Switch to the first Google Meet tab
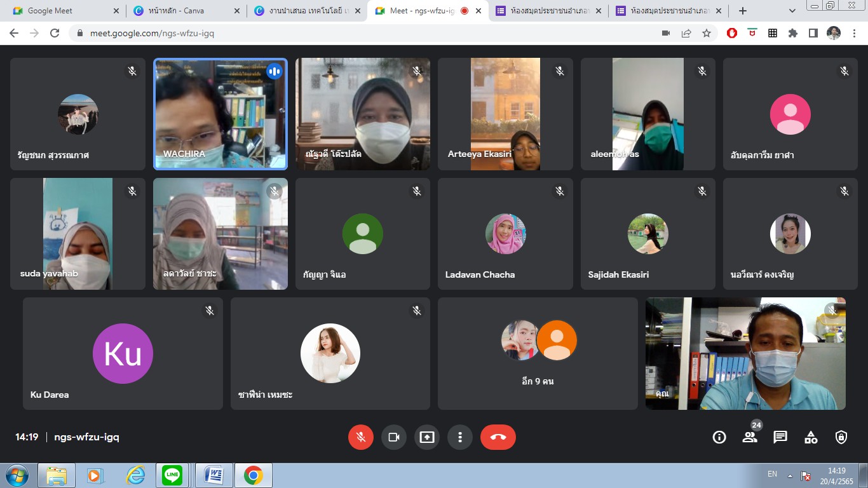The width and height of the screenshot is (868, 488). click(x=62, y=11)
